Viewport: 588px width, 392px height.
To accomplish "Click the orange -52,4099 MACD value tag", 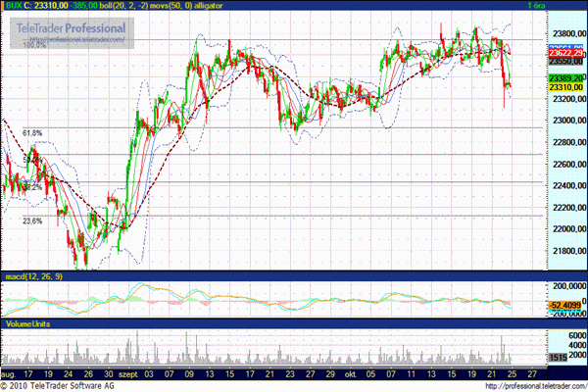I will click(566, 305).
